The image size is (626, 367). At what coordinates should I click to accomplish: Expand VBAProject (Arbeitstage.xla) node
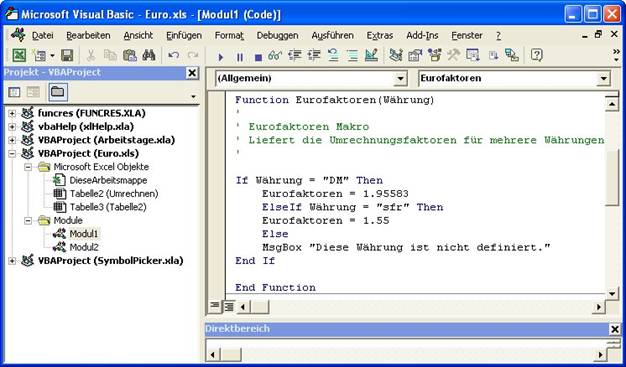click(x=12, y=140)
